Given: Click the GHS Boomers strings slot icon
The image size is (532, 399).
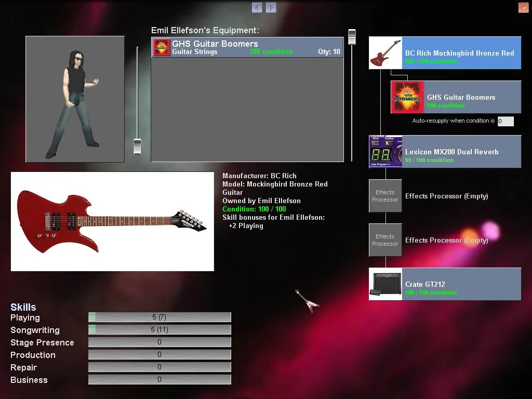Looking at the screenshot, I should coord(407,97).
